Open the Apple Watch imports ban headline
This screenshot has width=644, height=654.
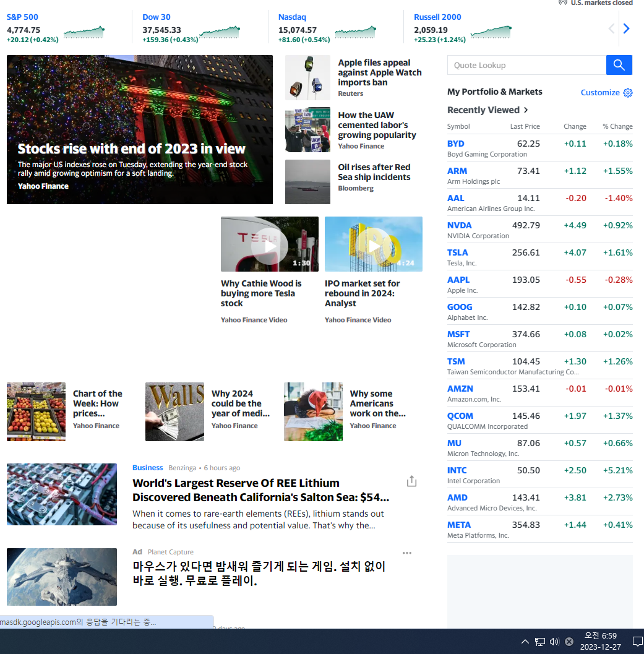380,72
